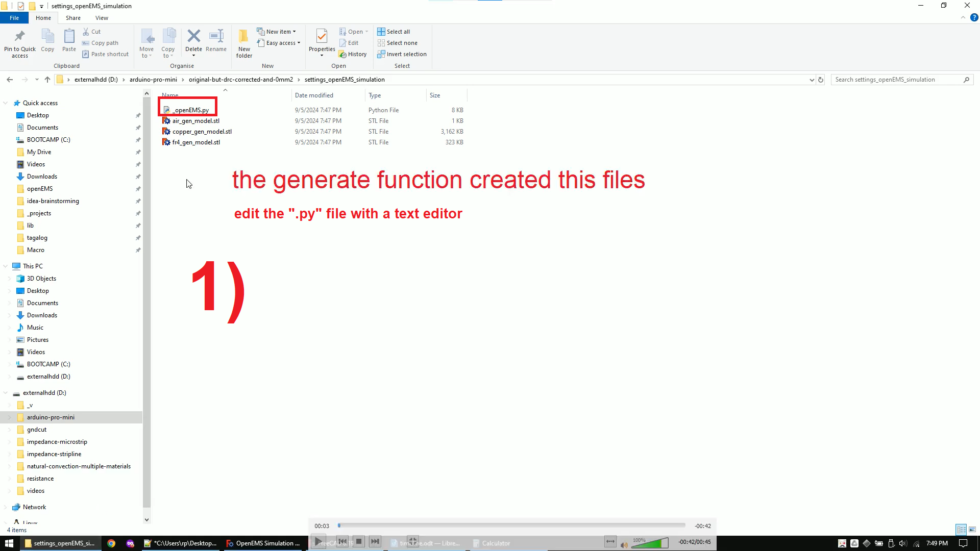Collapse the Quick access tree node
This screenshot has width=980, height=551.
tap(6, 103)
